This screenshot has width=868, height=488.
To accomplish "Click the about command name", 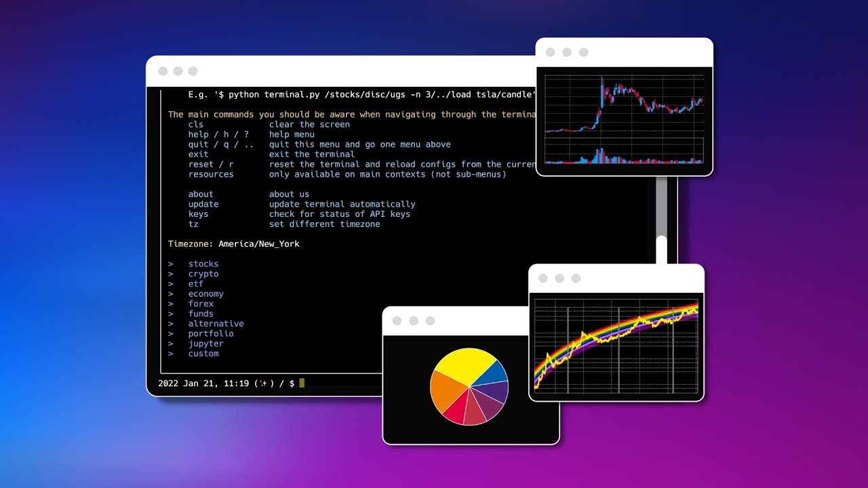I will coord(201,194).
